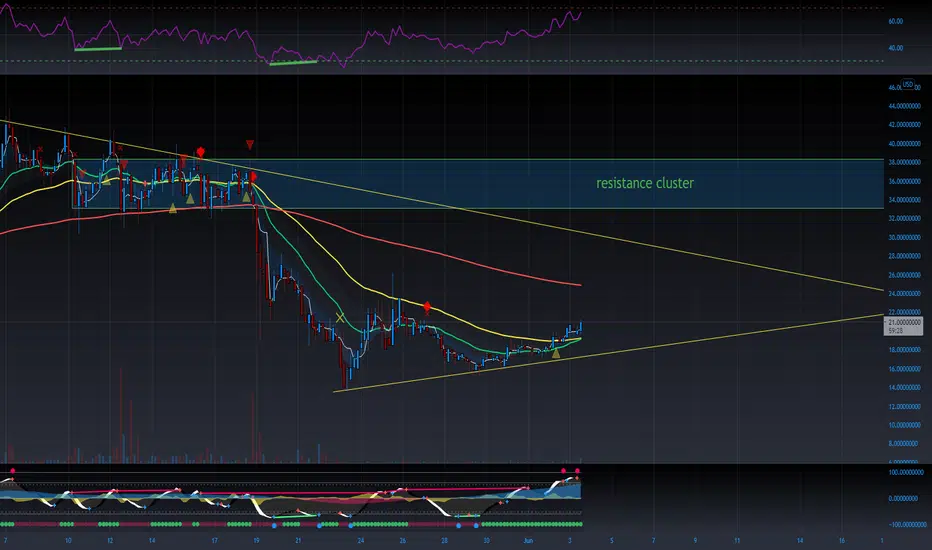Click the '24' date on time axis

click(x=361, y=540)
